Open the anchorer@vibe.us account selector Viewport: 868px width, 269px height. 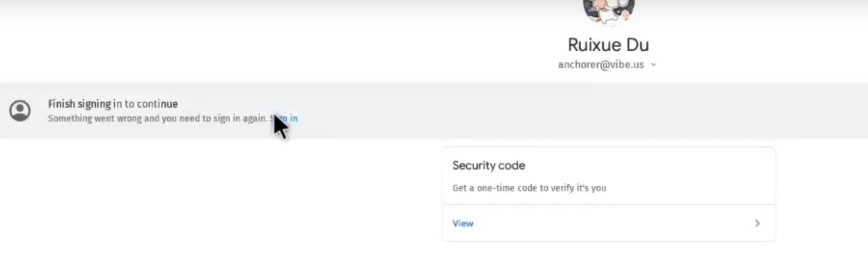pos(601,64)
